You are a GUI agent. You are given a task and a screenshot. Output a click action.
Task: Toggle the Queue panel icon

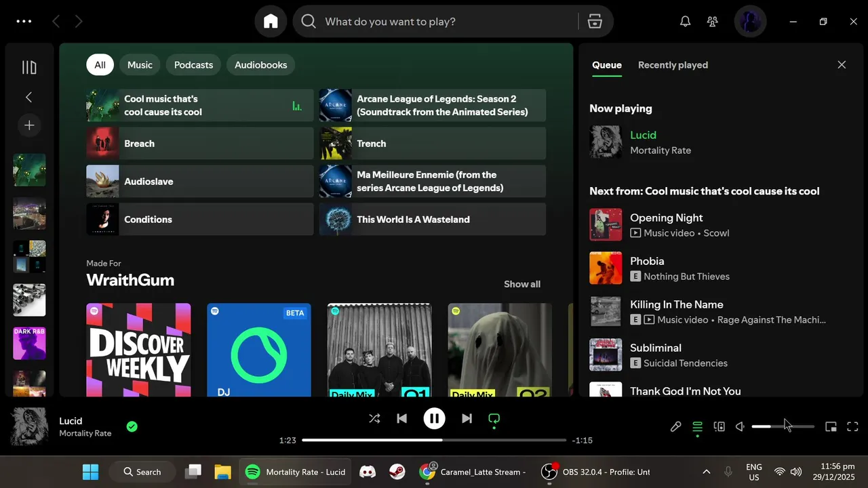697,426
